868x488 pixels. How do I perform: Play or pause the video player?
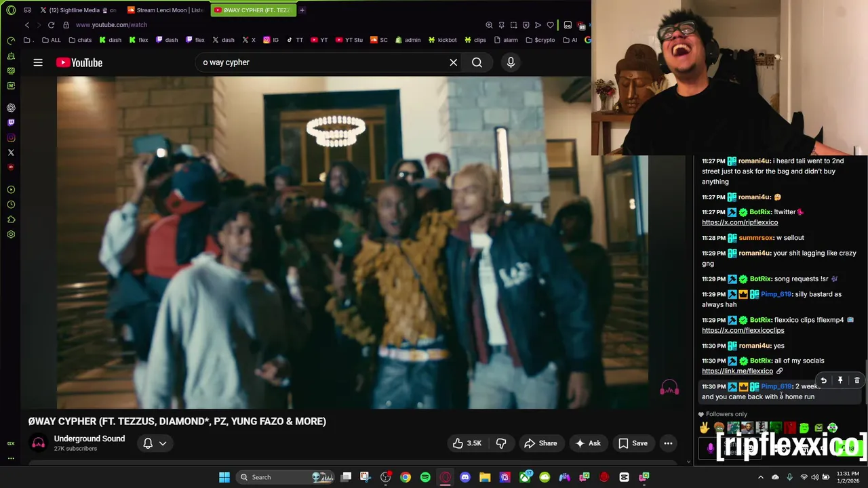coord(353,242)
